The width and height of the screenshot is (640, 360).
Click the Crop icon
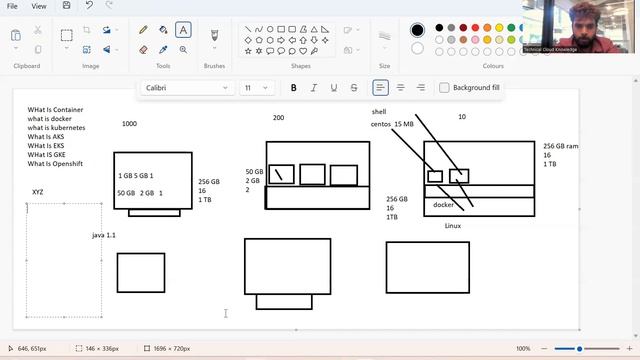pyautogui.click(x=87, y=30)
